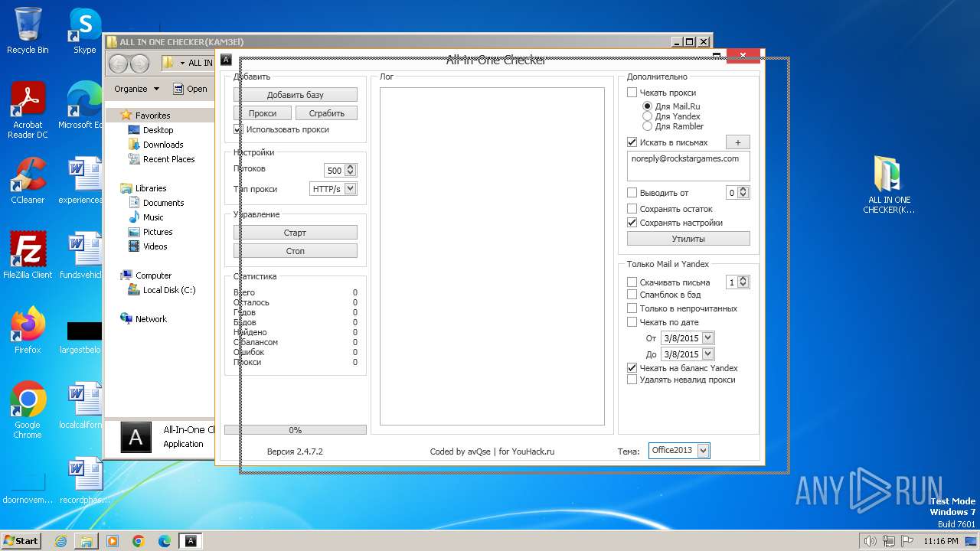Click the volume icon in system tray
This screenshot has width=980, height=551.
(869, 541)
